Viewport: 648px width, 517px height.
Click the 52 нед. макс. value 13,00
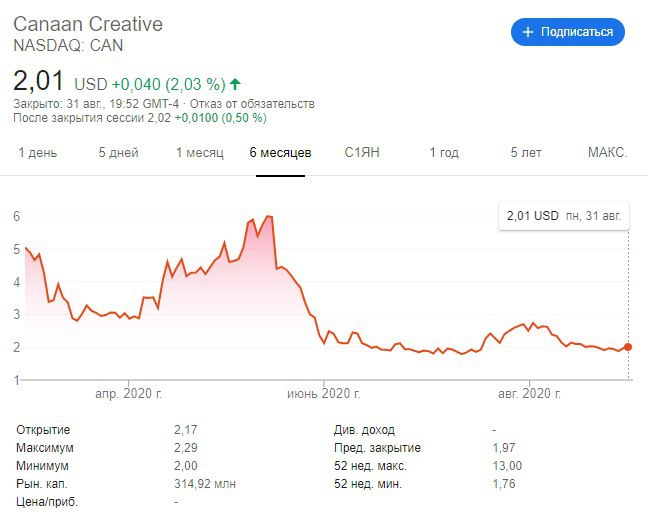(508, 466)
